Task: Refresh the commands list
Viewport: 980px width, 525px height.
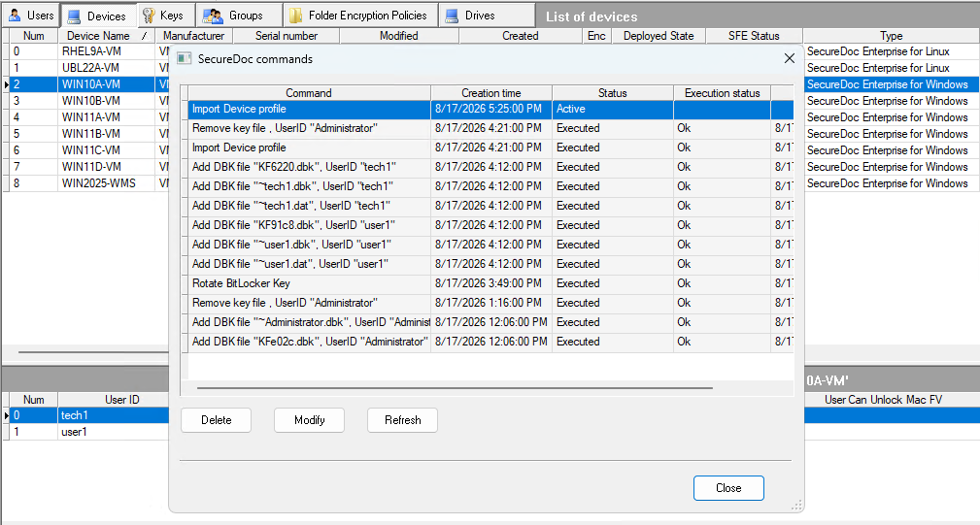Action: pos(402,420)
